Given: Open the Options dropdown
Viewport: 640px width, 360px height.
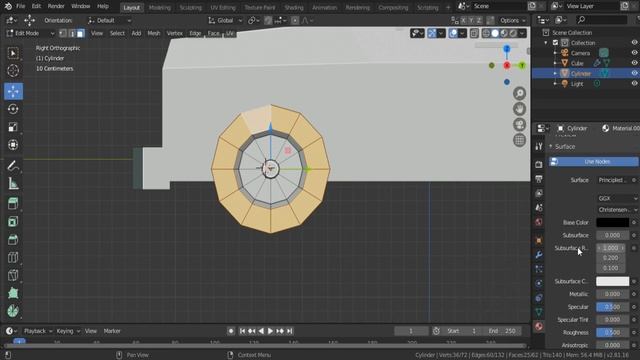Looking at the screenshot, I should (x=513, y=20).
